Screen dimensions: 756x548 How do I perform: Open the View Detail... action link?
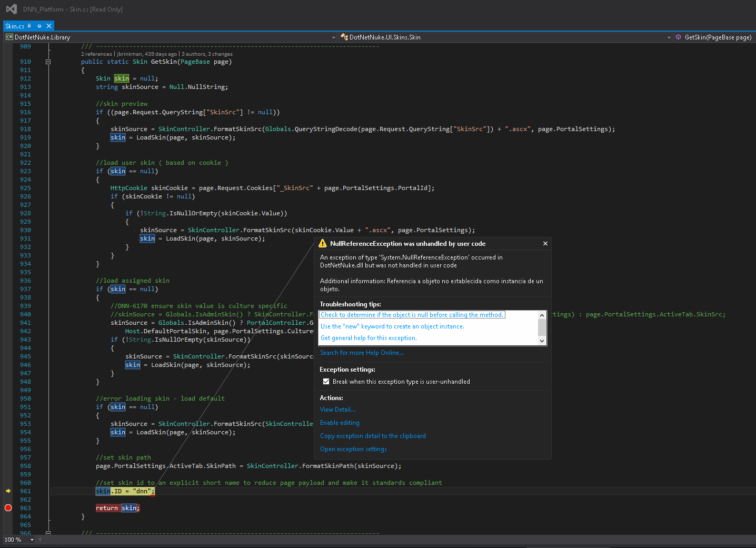[337, 410]
